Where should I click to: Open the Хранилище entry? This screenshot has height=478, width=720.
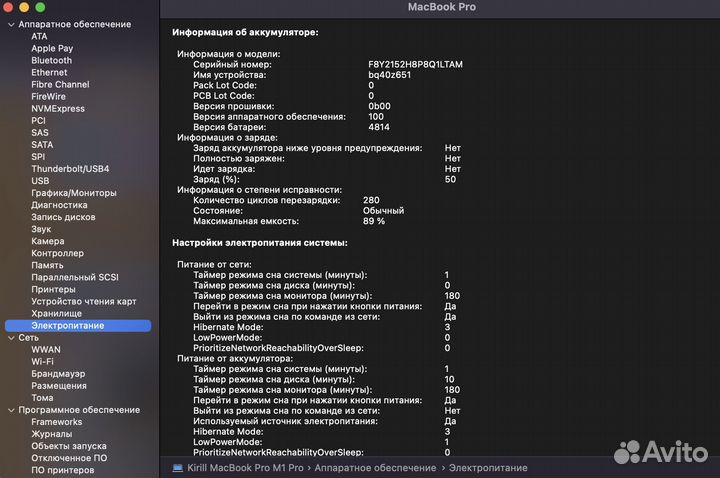click(56, 313)
